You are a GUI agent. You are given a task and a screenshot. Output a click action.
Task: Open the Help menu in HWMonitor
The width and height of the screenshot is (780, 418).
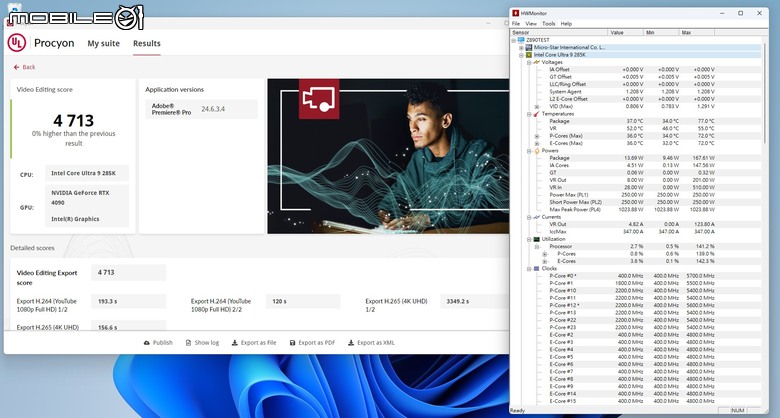point(566,23)
